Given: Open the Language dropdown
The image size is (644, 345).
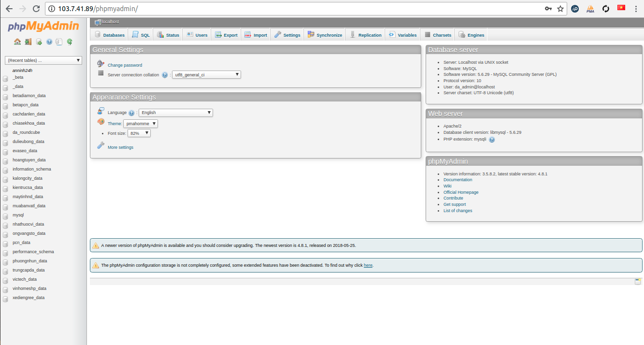Looking at the screenshot, I should pyautogui.click(x=176, y=113).
